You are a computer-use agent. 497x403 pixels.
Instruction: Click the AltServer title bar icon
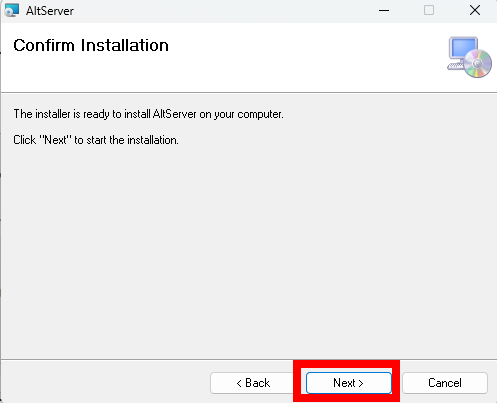point(12,10)
